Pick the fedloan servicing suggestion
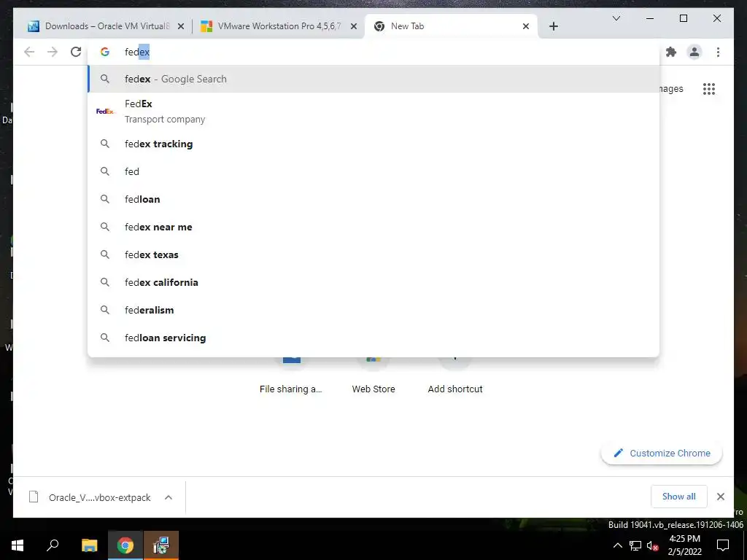The image size is (747, 560). coord(374,338)
